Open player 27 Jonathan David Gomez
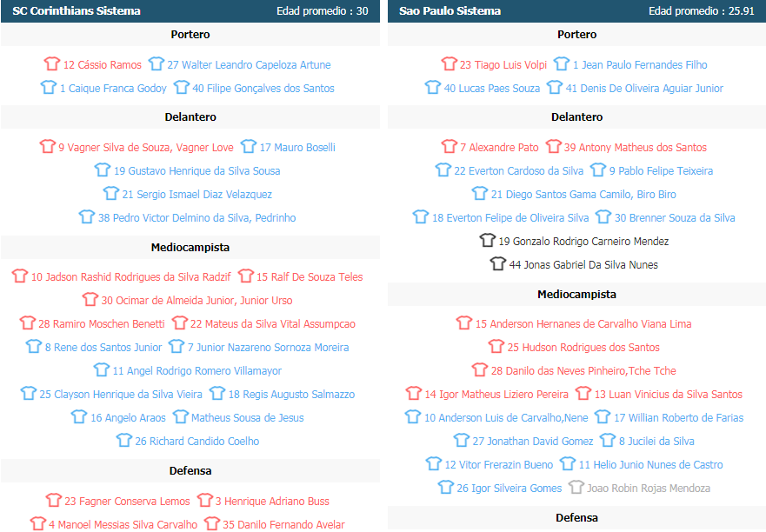Viewport: 766px width, 532px height. pyautogui.click(x=532, y=441)
